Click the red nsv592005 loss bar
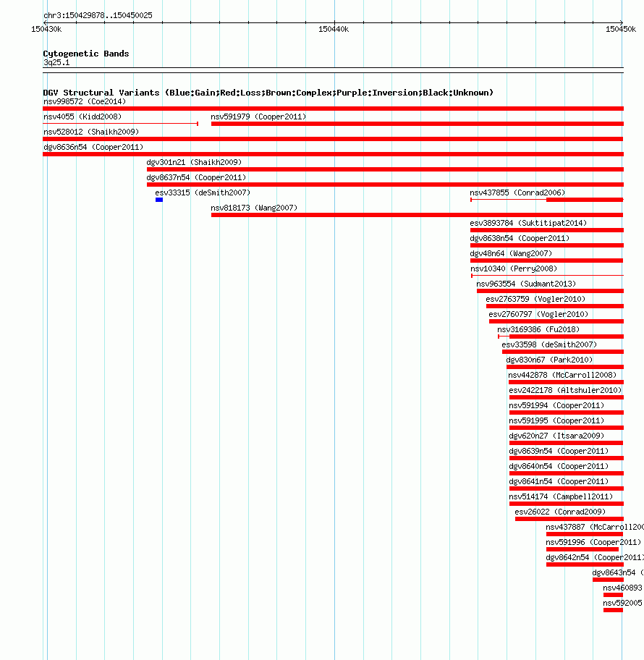The image size is (644, 660). click(x=613, y=610)
